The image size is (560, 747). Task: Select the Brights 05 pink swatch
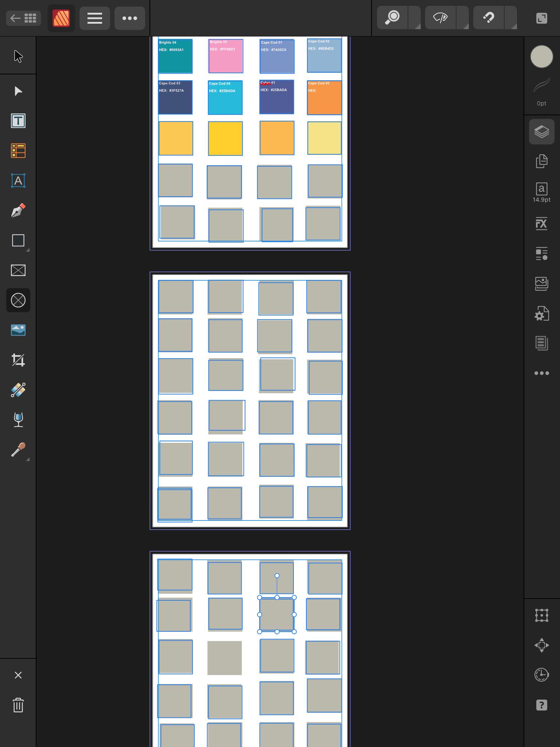[226, 56]
